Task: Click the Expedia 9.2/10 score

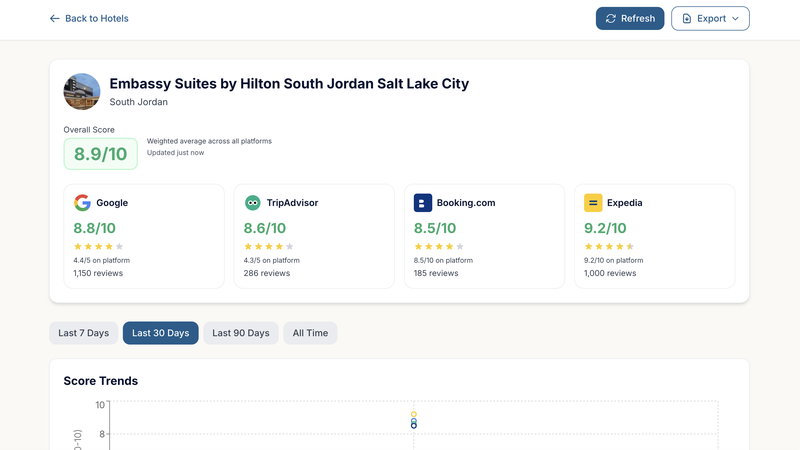Action: pyautogui.click(x=605, y=228)
